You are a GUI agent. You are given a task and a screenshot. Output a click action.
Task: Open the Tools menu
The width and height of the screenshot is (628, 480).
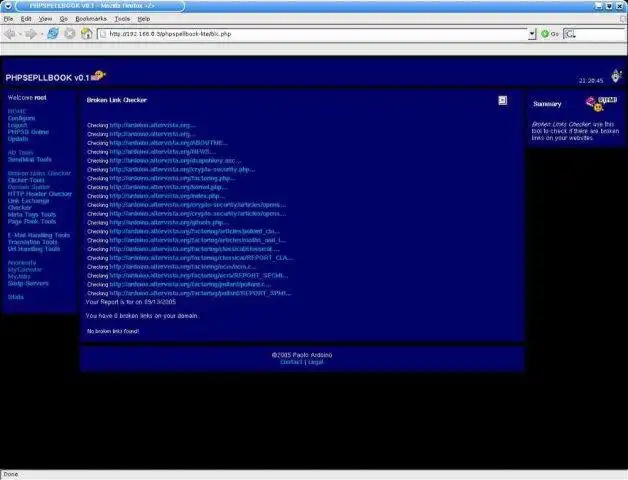click(123, 19)
